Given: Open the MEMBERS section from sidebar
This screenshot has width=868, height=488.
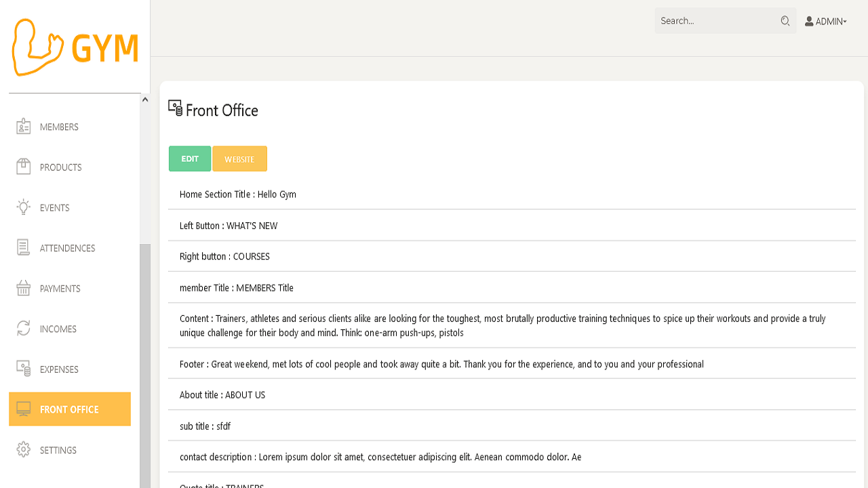Looking at the screenshot, I should pos(60,126).
